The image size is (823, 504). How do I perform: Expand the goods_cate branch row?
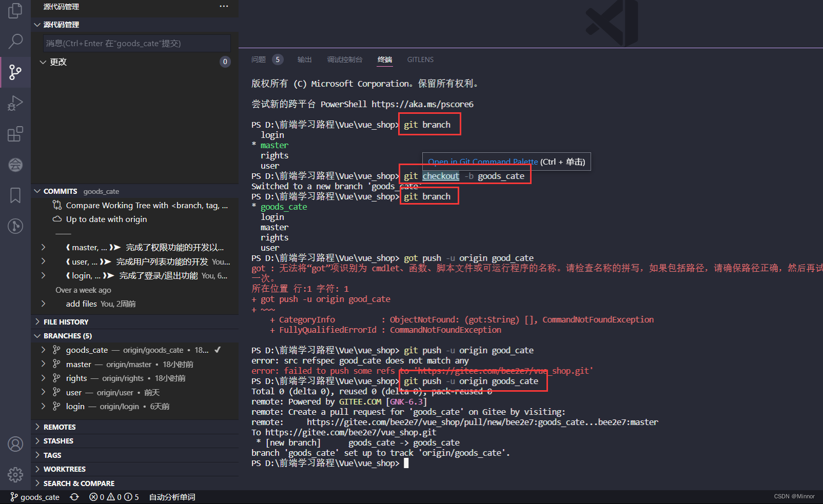44,350
